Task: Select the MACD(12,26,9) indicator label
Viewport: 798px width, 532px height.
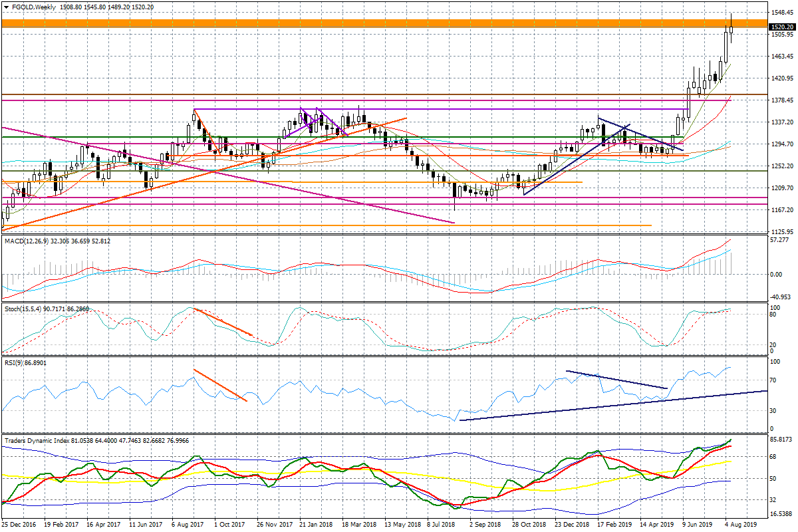Action: [x=27, y=241]
